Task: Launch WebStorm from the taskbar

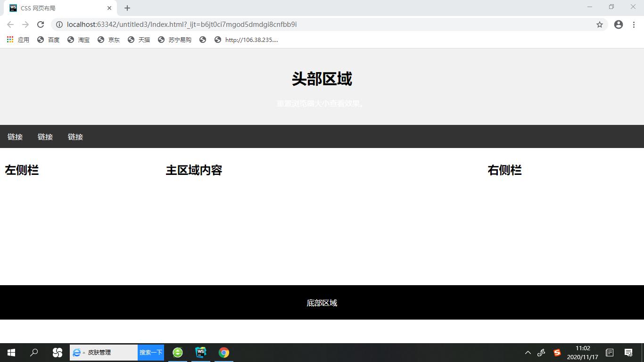Action: coord(200,352)
